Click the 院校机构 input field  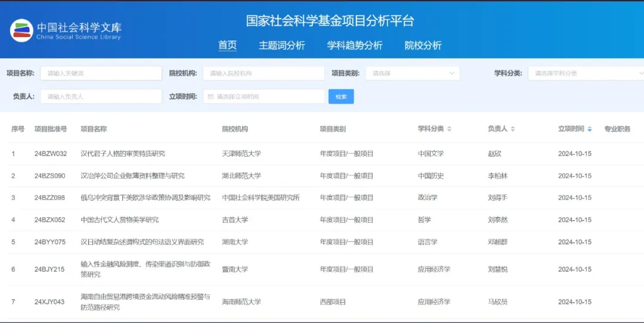264,73
